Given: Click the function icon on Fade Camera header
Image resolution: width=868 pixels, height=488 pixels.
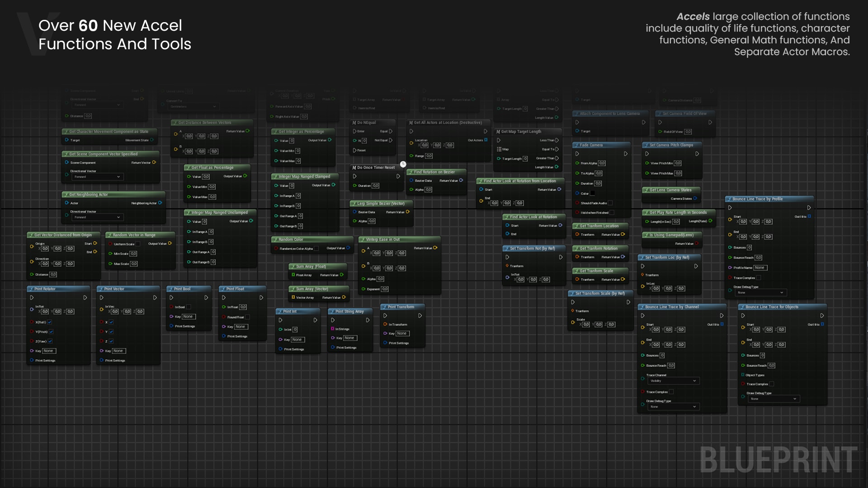Looking at the screenshot, I should (576, 145).
